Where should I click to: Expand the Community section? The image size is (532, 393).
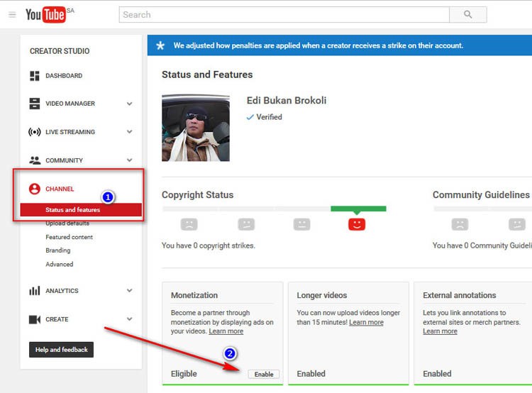point(129,160)
